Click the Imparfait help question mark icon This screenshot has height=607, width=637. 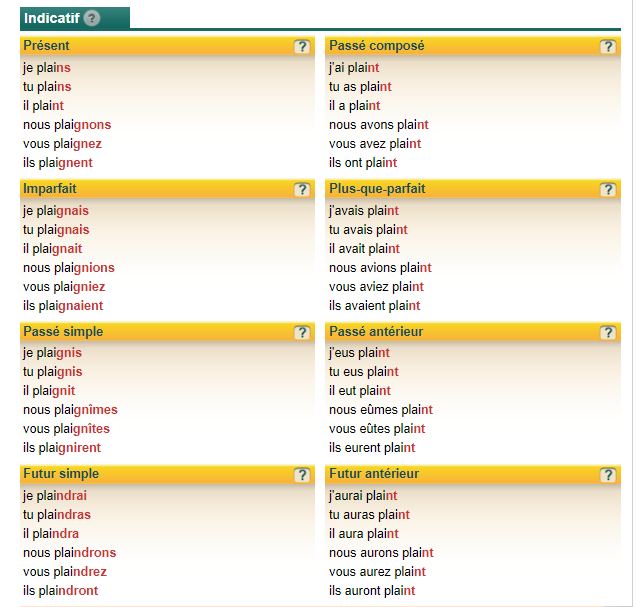pyautogui.click(x=302, y=190)
